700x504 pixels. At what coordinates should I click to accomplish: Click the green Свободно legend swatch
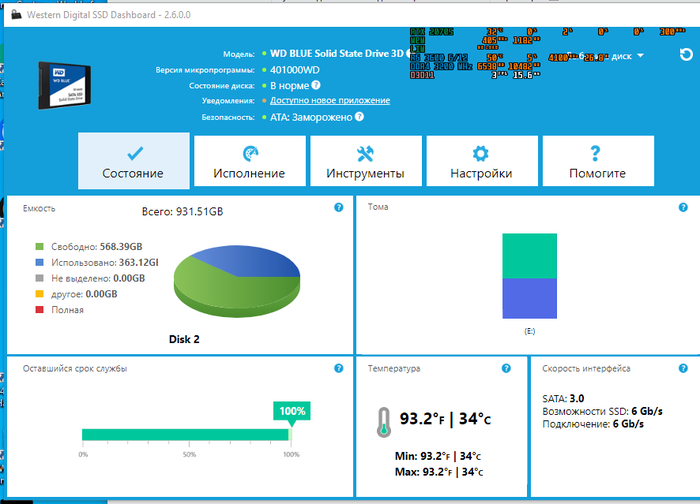click(39, 246)
